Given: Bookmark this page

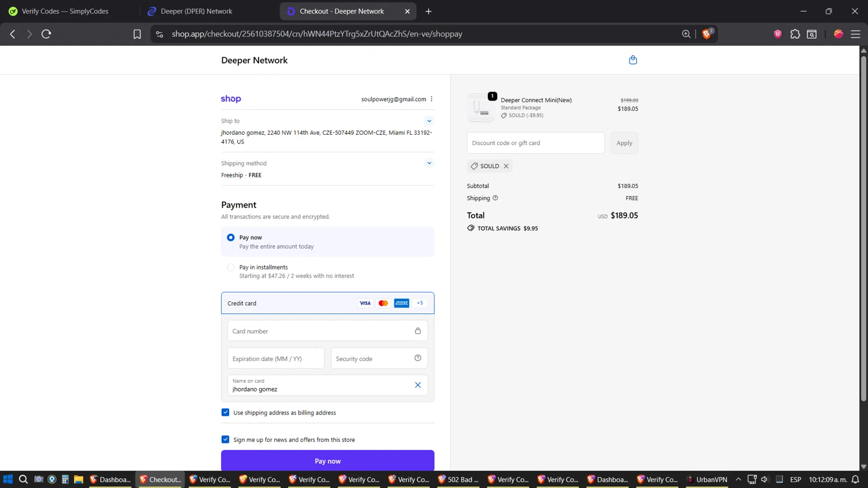Looking at the screenshot, I should tap(137, 34).
